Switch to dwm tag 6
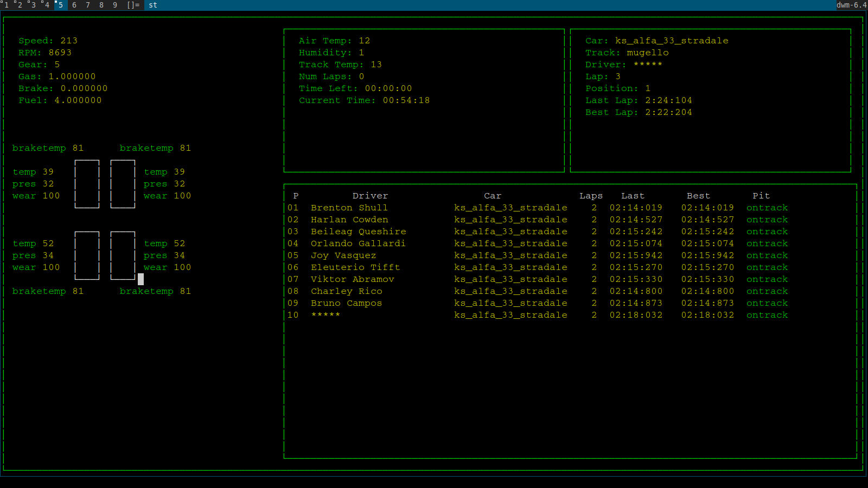 coord(74,5)
